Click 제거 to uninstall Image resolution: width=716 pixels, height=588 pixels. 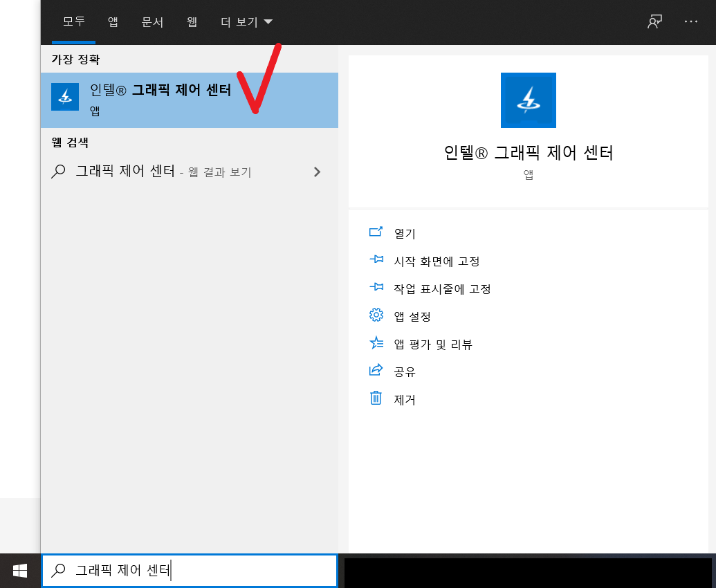(405, 400)
